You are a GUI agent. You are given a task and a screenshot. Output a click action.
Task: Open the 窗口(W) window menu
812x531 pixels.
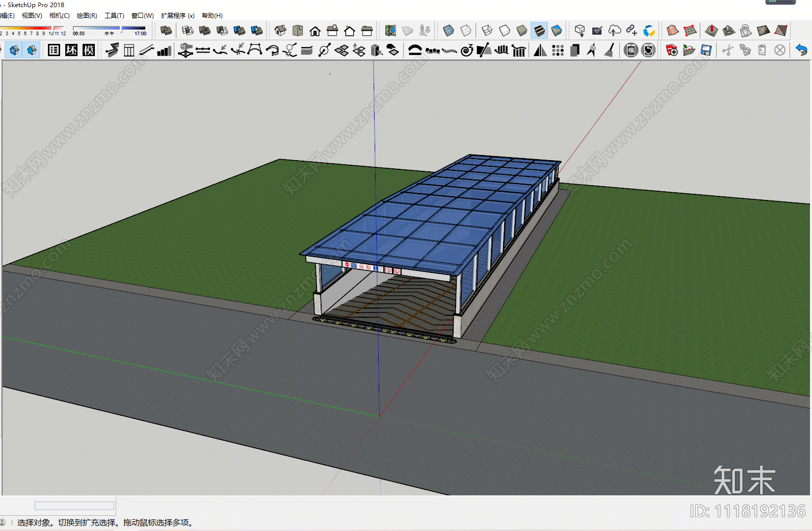[142, 16]
